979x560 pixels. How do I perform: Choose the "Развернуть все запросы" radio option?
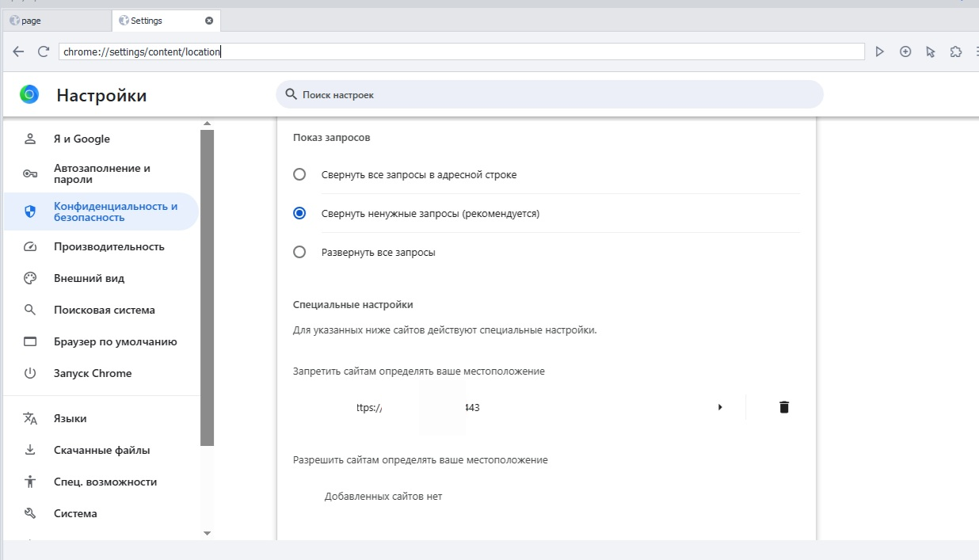pos(299,253)
